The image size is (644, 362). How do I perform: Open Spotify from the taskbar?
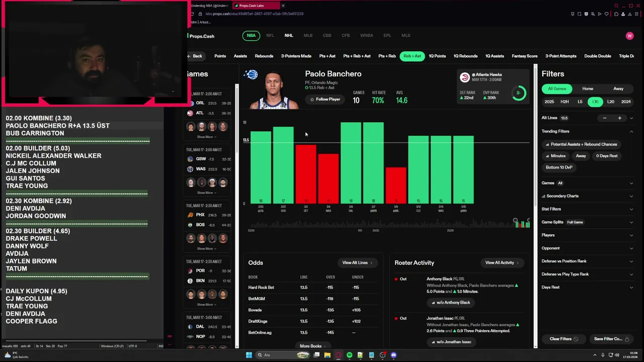349,355
